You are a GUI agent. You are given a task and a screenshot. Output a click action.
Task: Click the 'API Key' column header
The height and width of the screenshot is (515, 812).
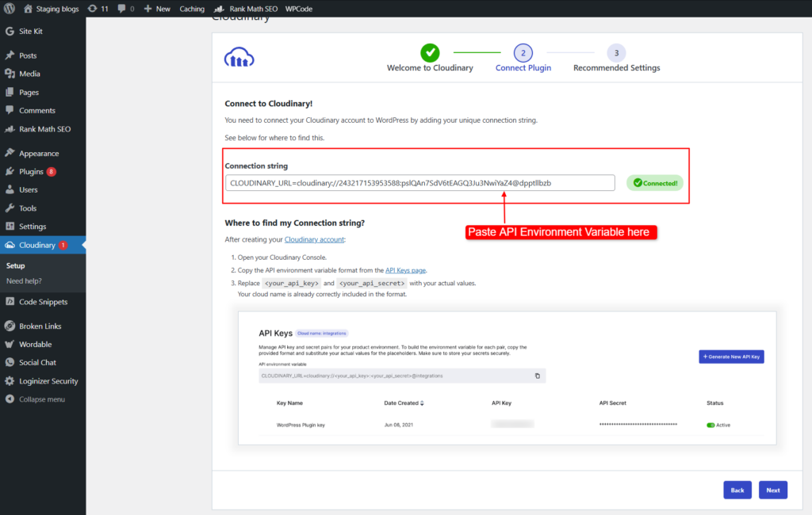click(x=501, y=403)
